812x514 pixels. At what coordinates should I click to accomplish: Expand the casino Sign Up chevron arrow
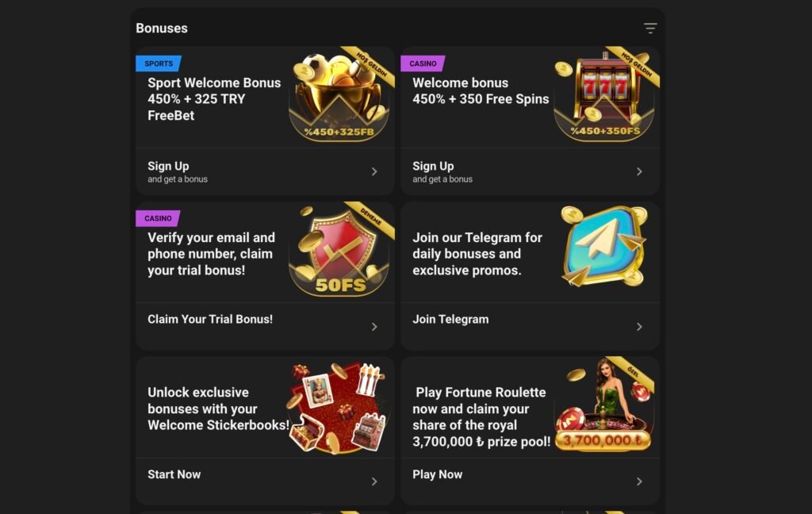point(640,171)
